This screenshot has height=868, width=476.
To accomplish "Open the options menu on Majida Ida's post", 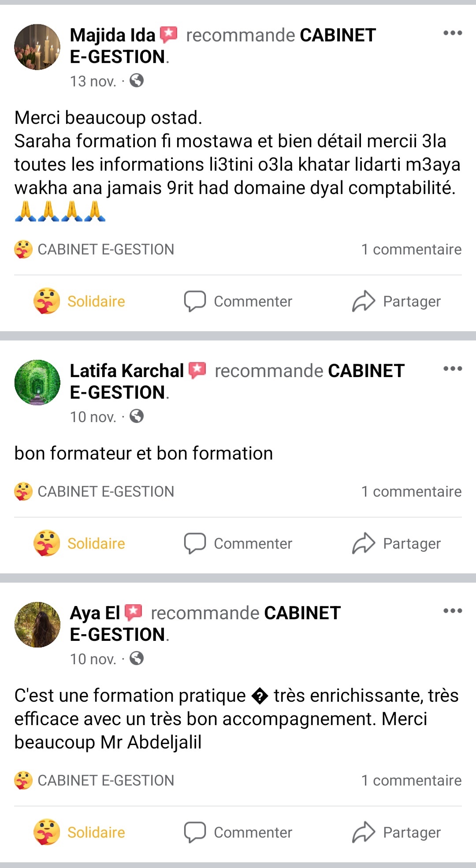I will pos(453,33).
